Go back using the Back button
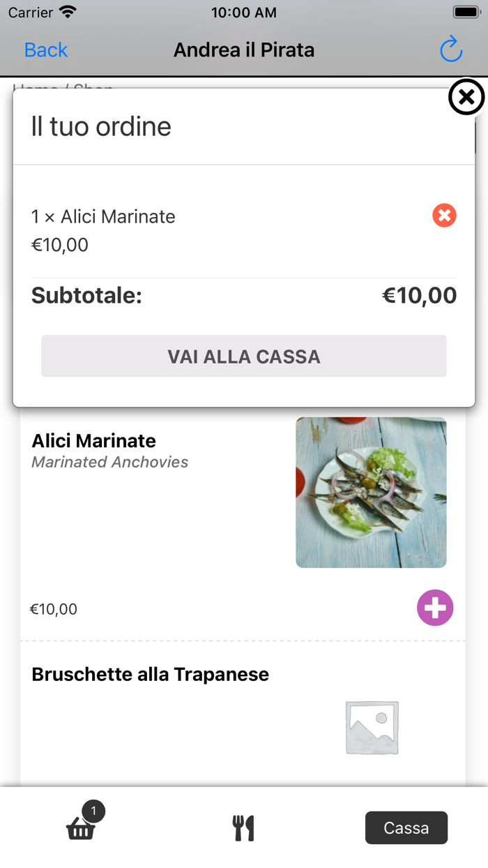The height and width of the screenshot is (868, 488). click(x=46, y=50)
